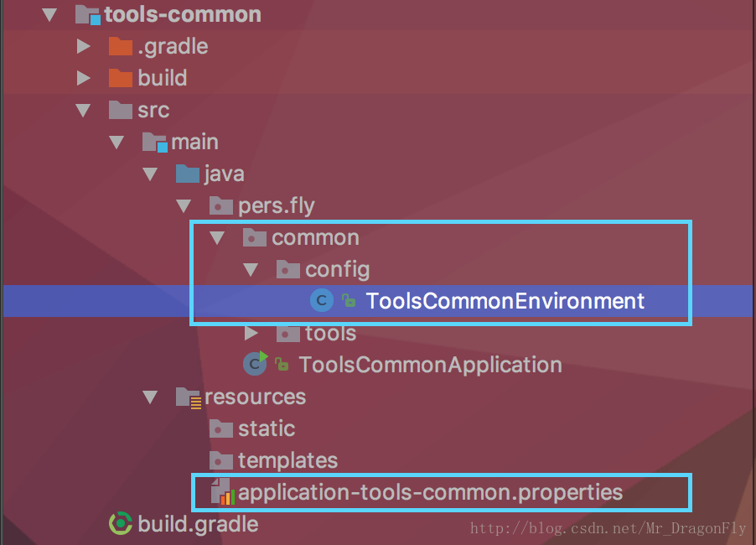The height and width of the screenshot is (545, 756).
Task: Expand the tools package arrow
Action: click(251, 333)
